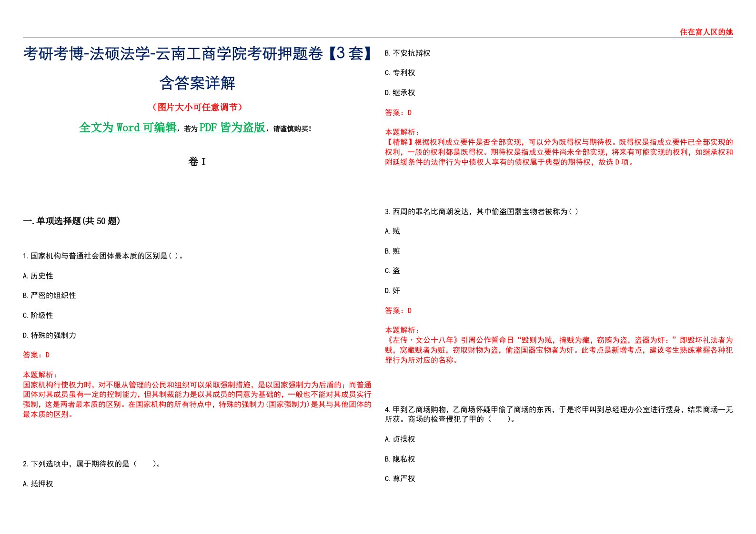Click the question 3 answer 答案：D

click(399, 311)
